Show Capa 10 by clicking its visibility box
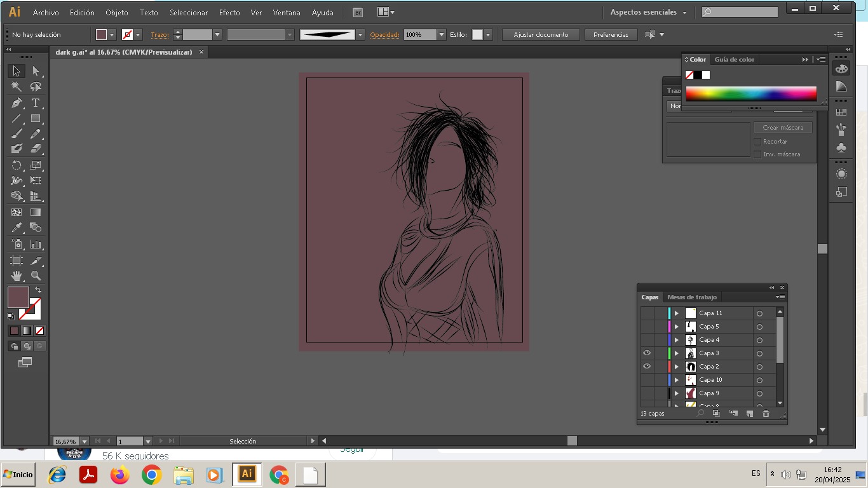Image resolution: width=868 pixels, height=488 pixels. pos(647,380)
